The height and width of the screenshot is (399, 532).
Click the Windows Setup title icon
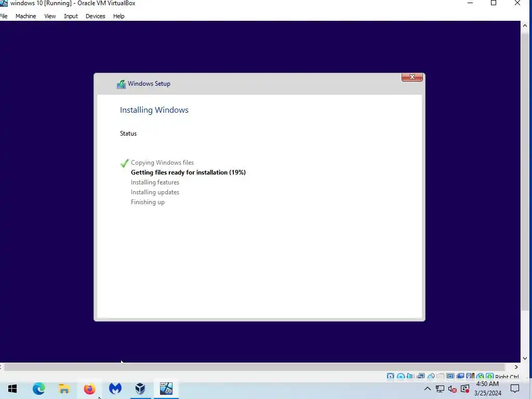click(121, 84)
